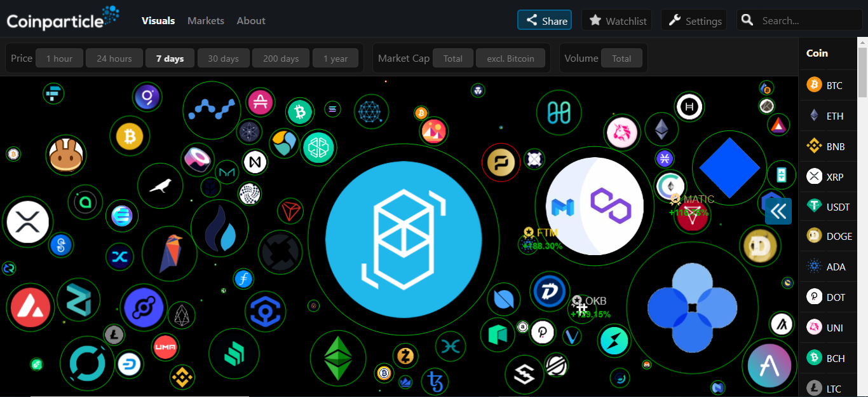Image resolution: width=868 pixels, height=397 pixels.
Task: Click the XRP coin bubble
Action: 26,222
